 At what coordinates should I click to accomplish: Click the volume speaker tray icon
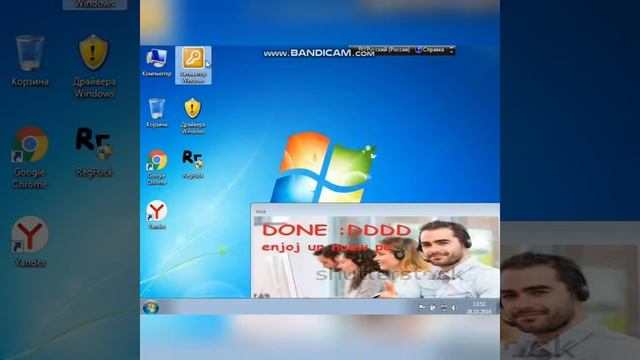point(454,307)
